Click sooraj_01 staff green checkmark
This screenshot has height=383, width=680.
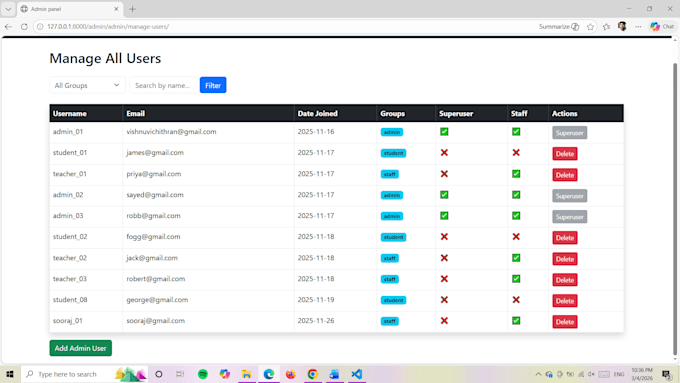coord(516,321)
